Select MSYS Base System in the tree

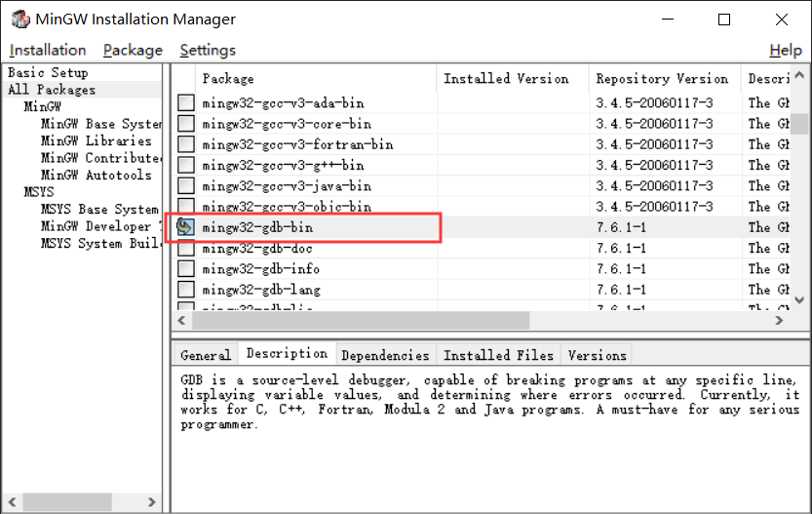click(x=99, y=210)
